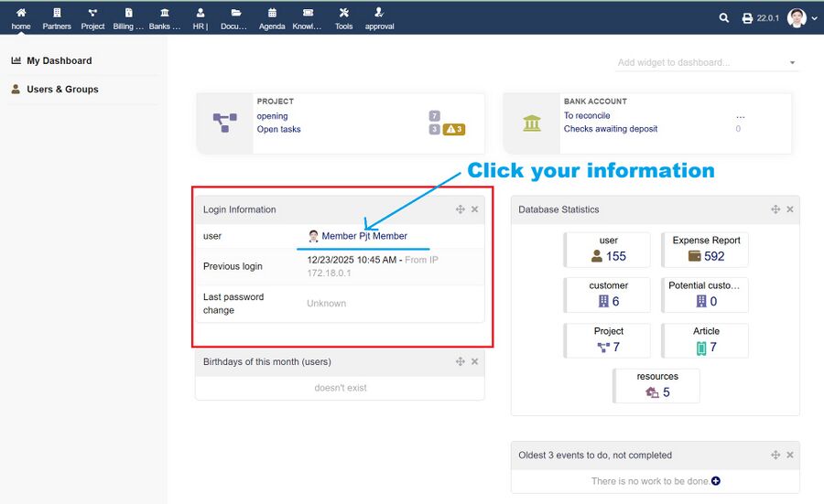Image resolution: width=824 pixels, height=504 pixels.
Task: Close the Birthdays of this month widget
Action: (474, 361)
